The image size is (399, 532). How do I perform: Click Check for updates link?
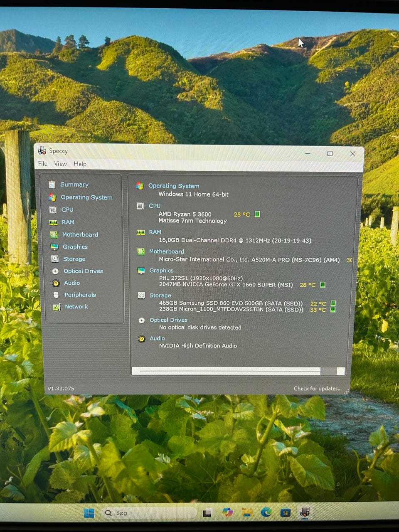coord(318,389)
